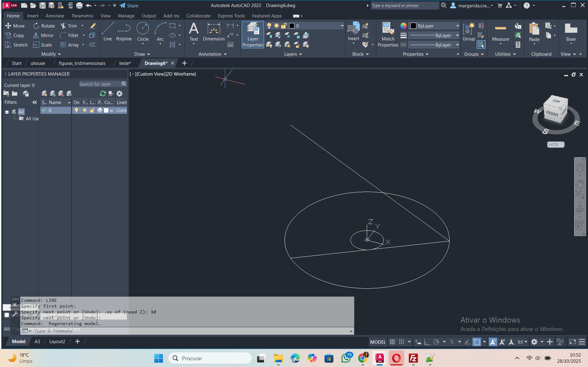This screenshot has height=367, width=588.
Task: Click the black ByLayer color swatch
Action: [413, 26]
